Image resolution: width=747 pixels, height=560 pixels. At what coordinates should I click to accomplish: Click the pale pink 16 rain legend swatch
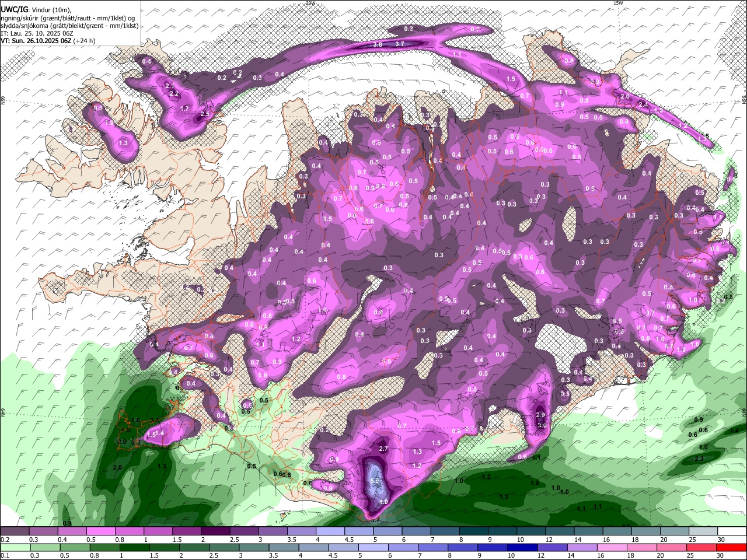611,548
